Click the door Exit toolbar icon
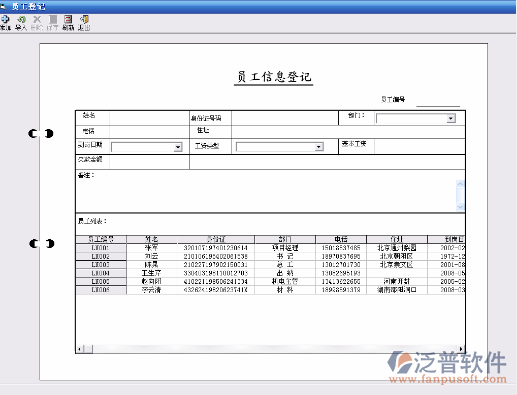517x395 pixels. pos(84,20)
